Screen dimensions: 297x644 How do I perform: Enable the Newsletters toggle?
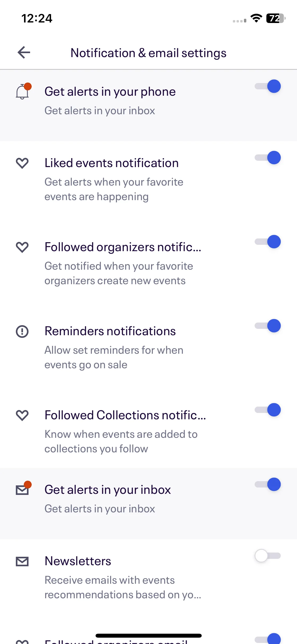(268, 556)
